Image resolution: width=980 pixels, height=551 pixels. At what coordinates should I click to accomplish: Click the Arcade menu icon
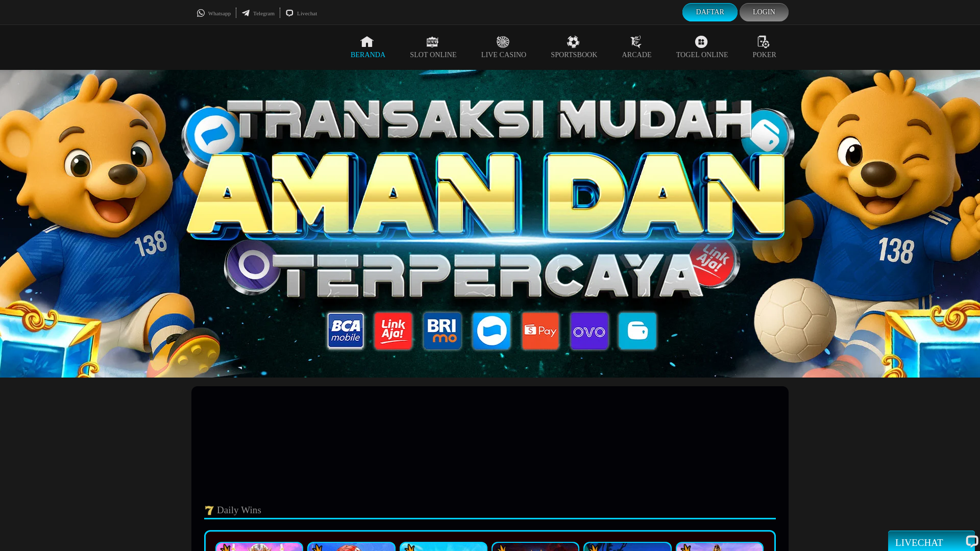[x=636, y=42]
